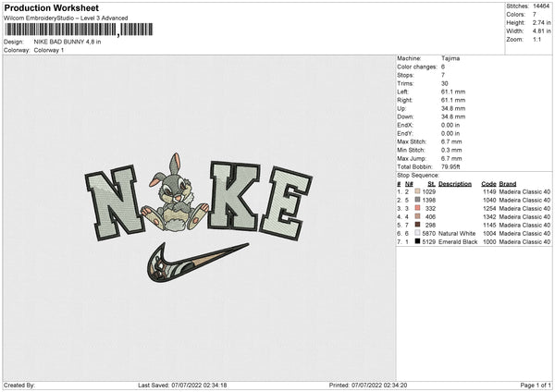This screenshot has height=392, width=555.
Task: Click the Up value 34.8 mm
Action: coord(453,108)
